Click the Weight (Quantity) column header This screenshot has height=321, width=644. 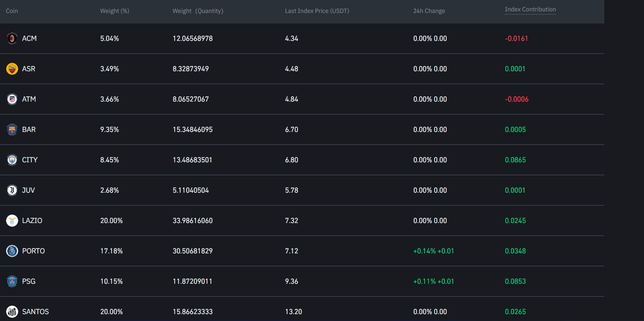[x=198, y=11]
